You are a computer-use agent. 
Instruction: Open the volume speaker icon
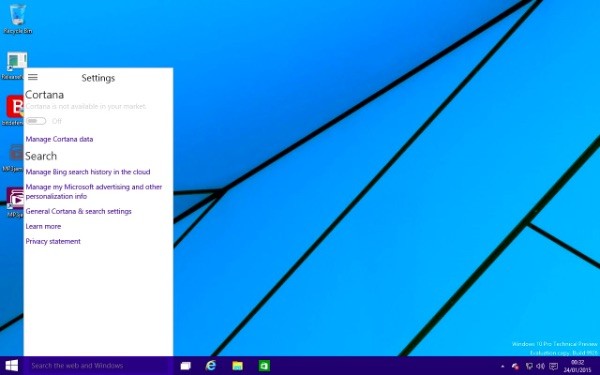pyautogui.click(x=541, y=367)
